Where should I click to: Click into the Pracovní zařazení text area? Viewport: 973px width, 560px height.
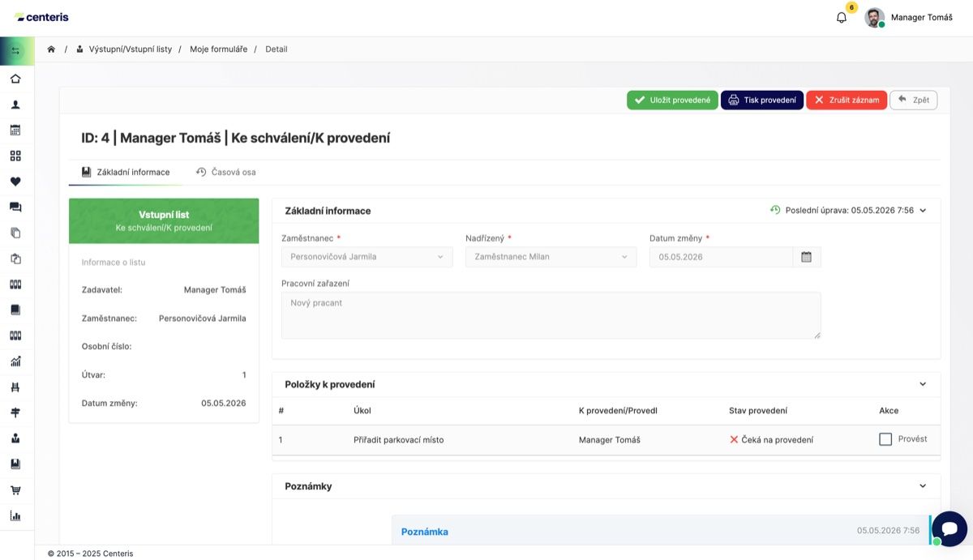(551, 315)
